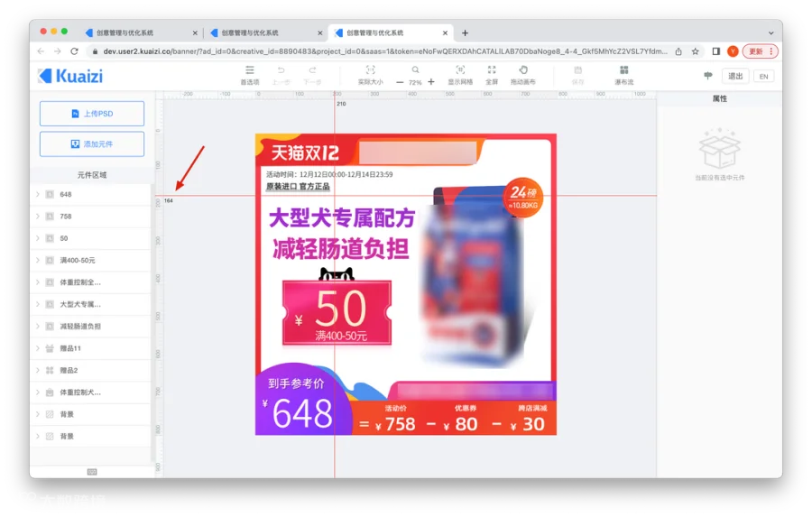Click the 赠品11 gift layer icon

coord(50,348)
